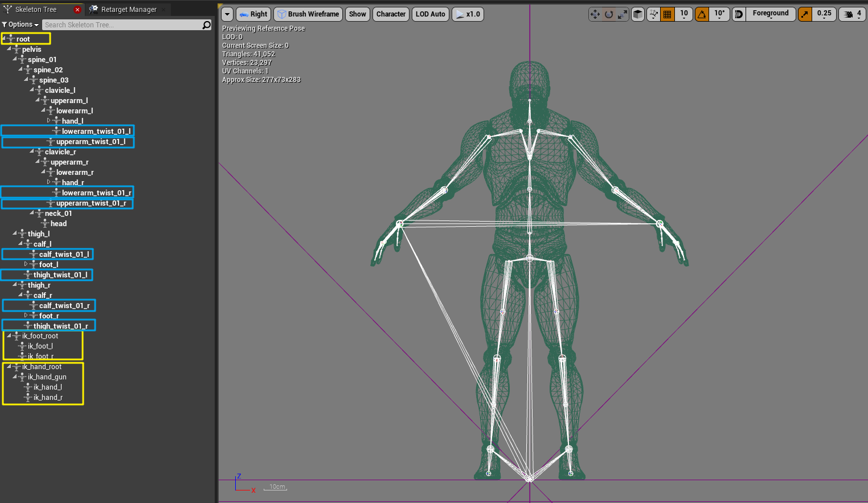
Task: Collapse the root bone
Action: 3,39
